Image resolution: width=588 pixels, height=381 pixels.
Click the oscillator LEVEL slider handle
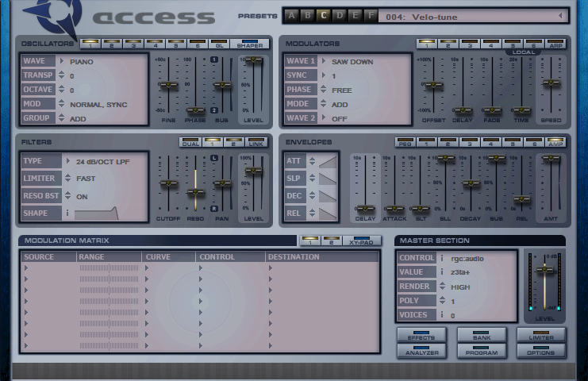tap(253, 60)
